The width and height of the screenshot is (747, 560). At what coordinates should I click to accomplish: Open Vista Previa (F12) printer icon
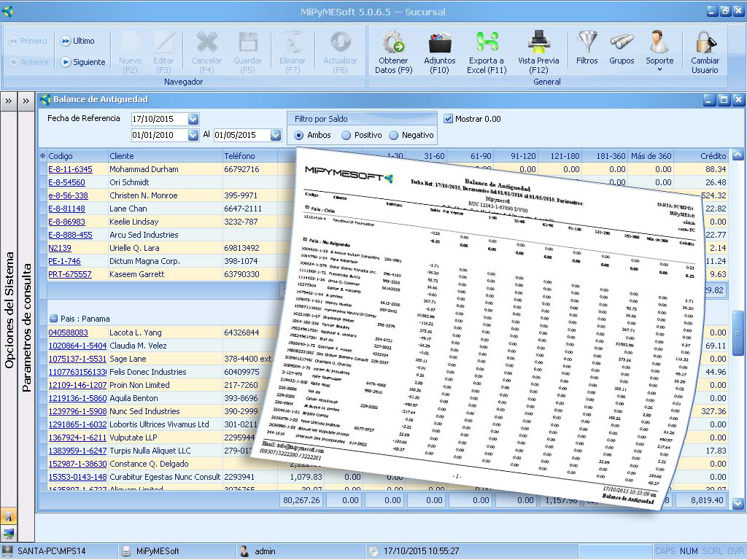(539, 42)
